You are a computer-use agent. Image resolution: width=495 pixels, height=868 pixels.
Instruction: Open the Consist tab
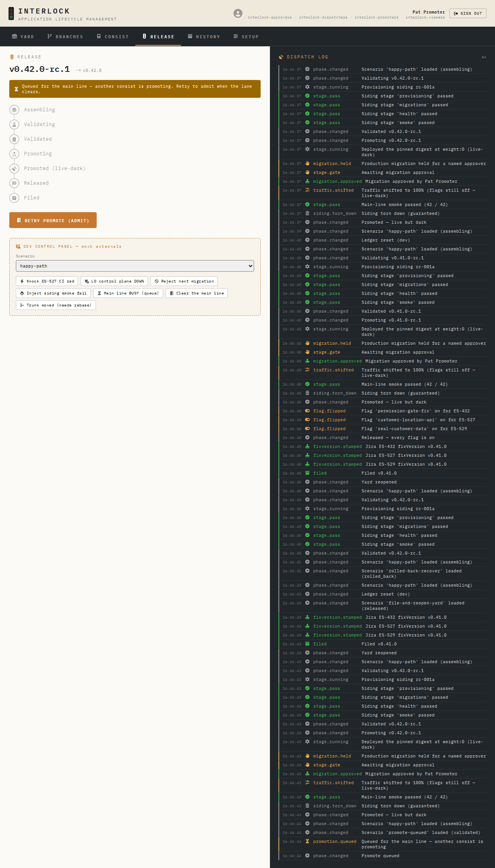[113, 37]
